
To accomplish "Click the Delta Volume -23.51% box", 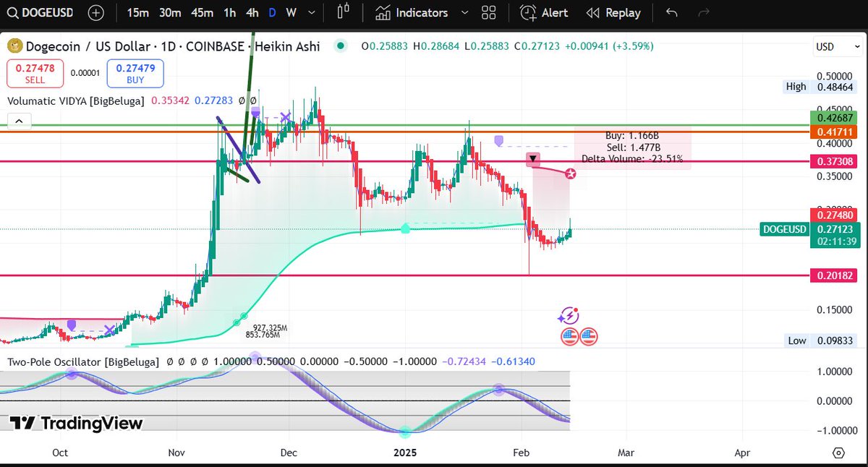I will point(633,147).
